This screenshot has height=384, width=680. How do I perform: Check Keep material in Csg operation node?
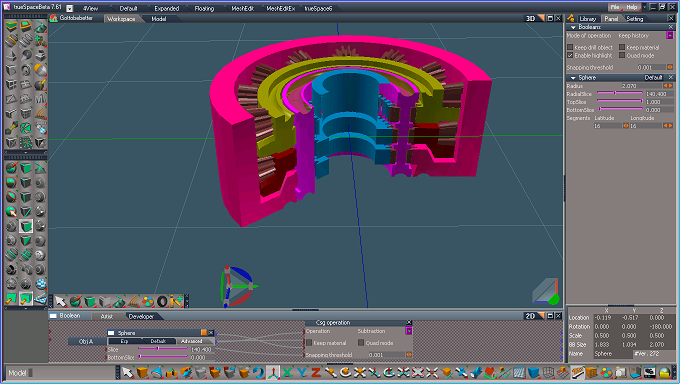coord(309,343)
